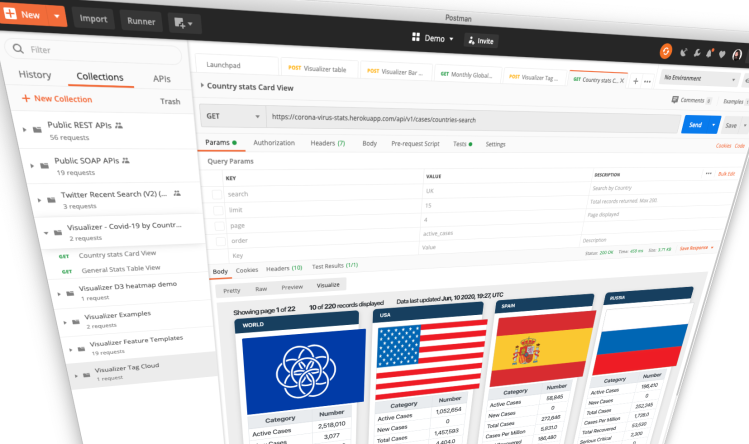The height and width of the screenshot is (444, 749).
Task: Toggle the order param checkbox
Action: (221, 241)
